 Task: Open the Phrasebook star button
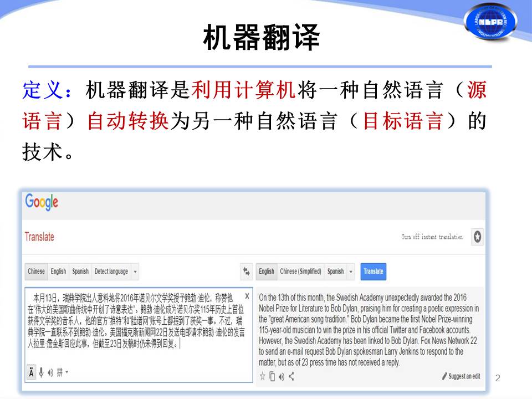tap(477, 237)
